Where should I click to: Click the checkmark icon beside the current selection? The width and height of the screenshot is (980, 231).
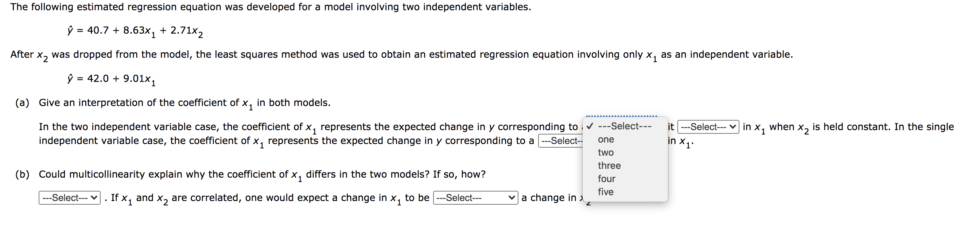(590, 126)
